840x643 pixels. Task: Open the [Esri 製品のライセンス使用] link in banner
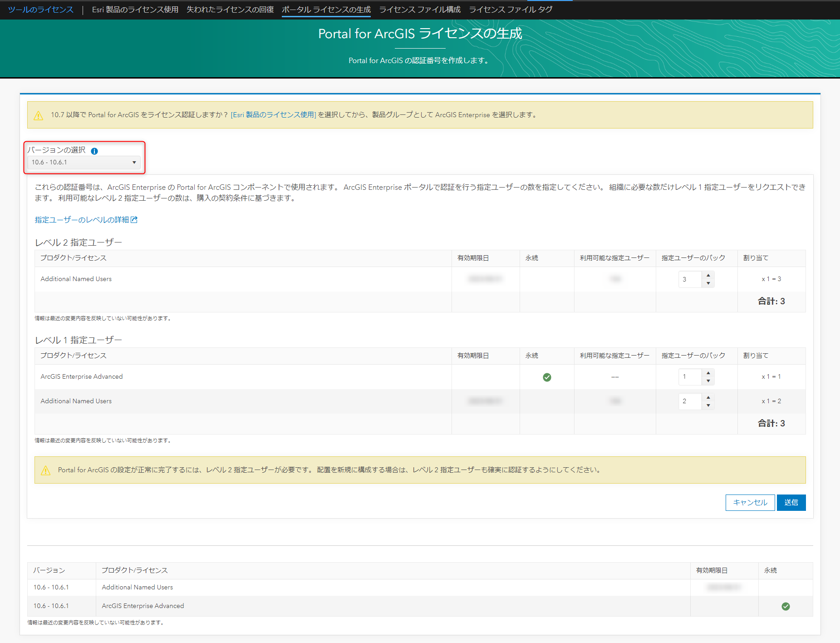(273, 115)
